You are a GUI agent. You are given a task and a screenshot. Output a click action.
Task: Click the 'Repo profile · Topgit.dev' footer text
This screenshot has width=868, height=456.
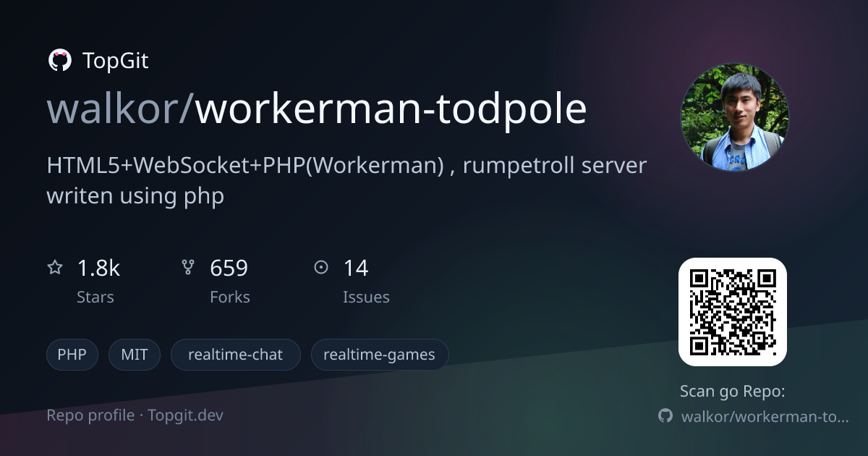pos(135,415)
